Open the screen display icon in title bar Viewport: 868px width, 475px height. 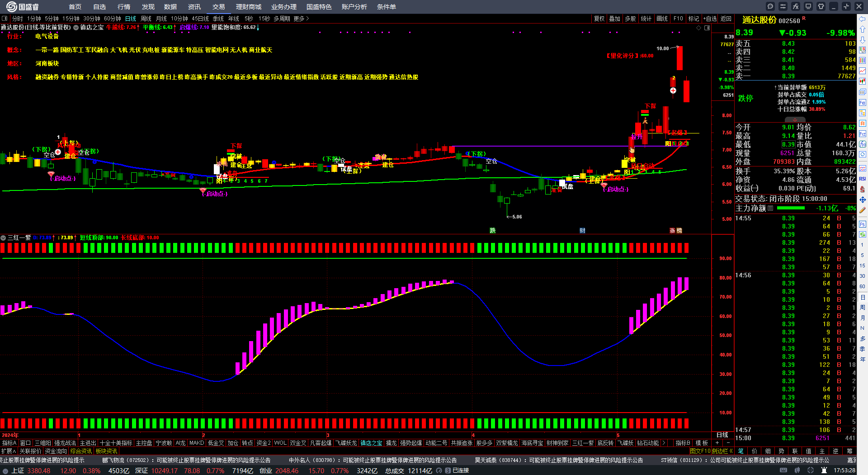pyautogui.click(x=808, y=6)
